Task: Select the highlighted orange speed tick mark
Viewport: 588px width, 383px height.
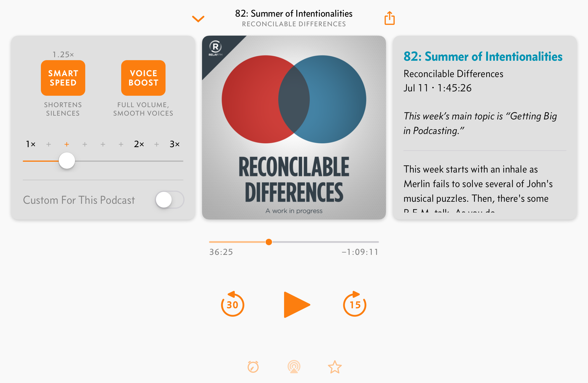Action: (x=67, y=144)
